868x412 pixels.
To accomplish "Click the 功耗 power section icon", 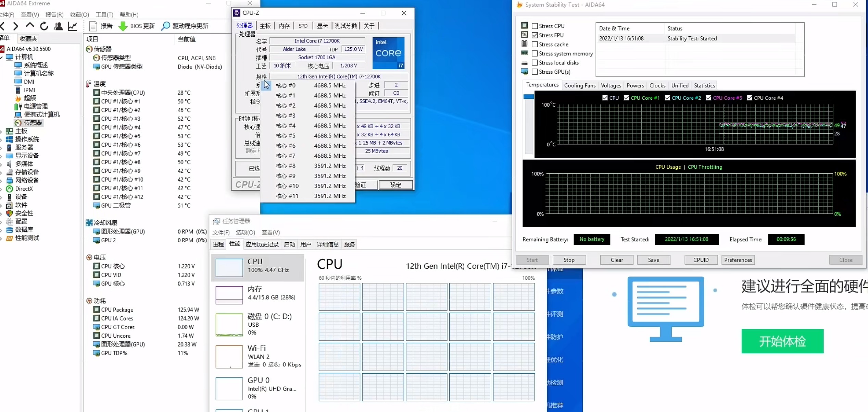I will tap(89, 301).
